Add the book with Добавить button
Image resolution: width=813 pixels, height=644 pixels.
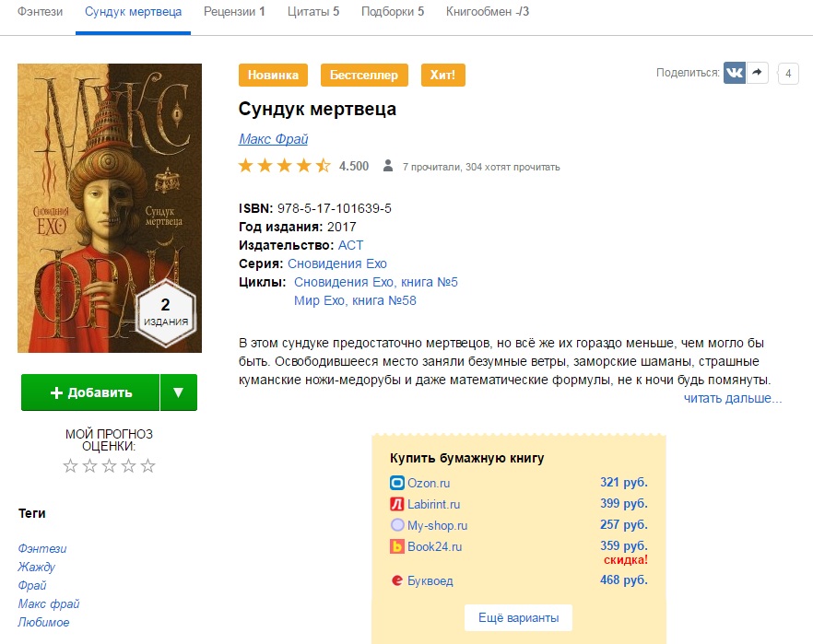pos(90,392)
